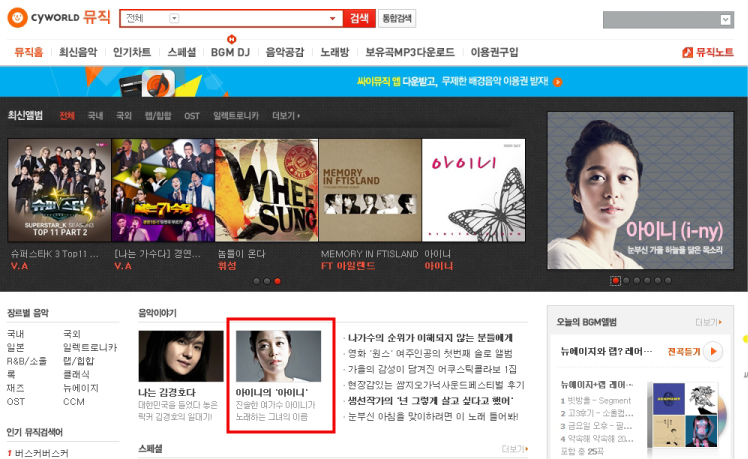Open the BGM album cover collage
Screen dimensions: 748x459
click(x=685, y=415)
